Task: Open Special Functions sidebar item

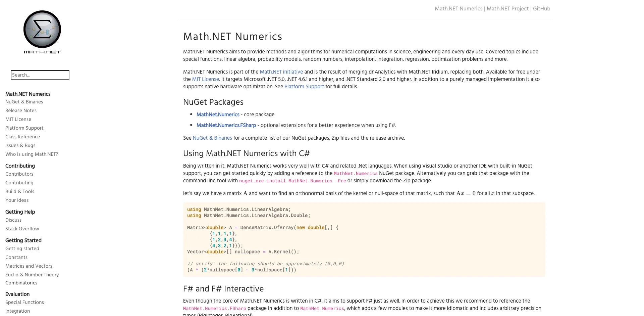Action: 24,302
